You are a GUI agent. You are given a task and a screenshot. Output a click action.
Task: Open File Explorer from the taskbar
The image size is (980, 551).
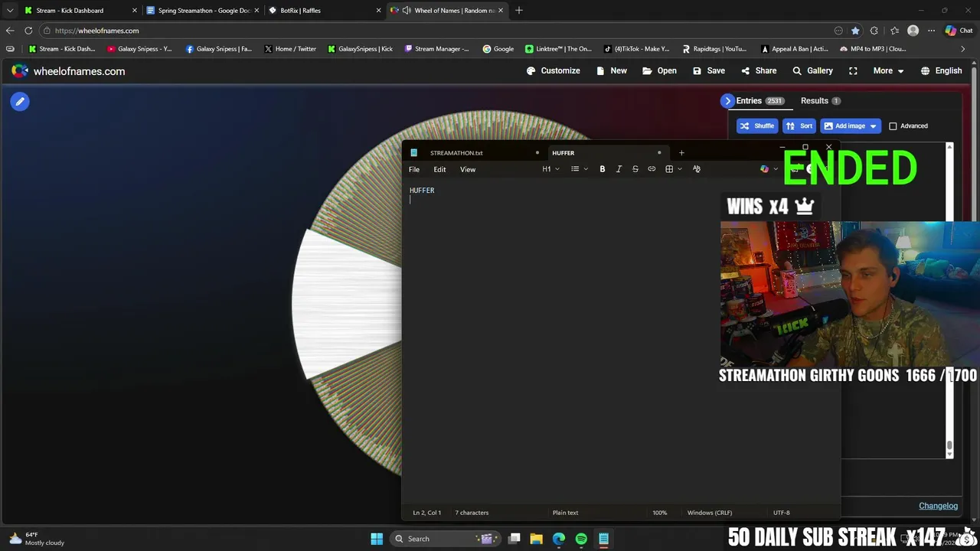click(x=536, y=539)
